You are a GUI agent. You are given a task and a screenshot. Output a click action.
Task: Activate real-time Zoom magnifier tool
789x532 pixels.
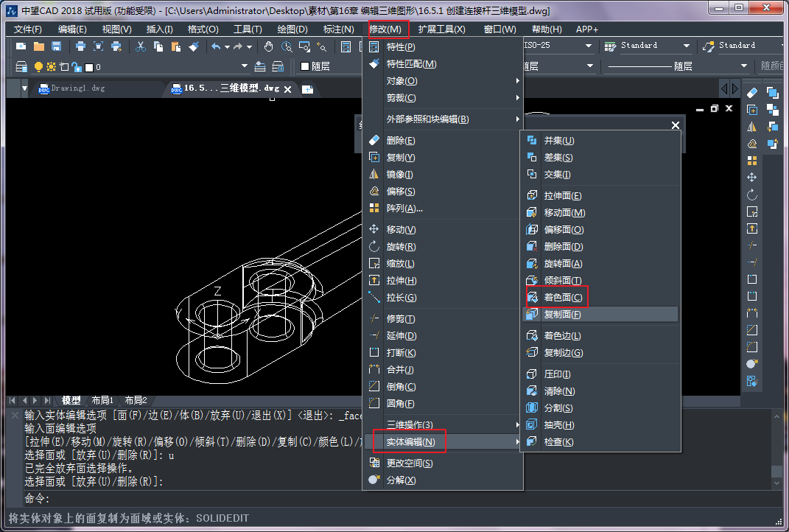click(285, 46)
